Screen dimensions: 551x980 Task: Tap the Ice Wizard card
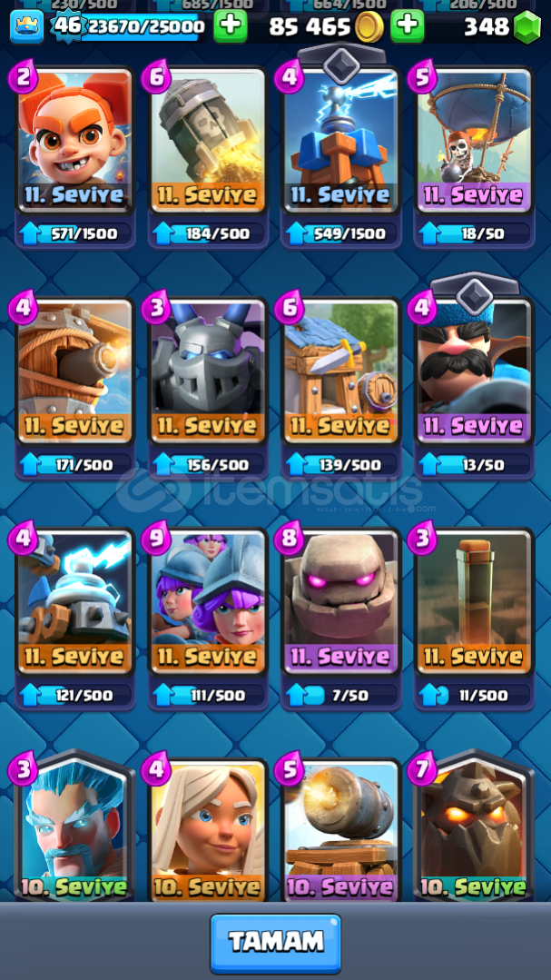(75, 830)
